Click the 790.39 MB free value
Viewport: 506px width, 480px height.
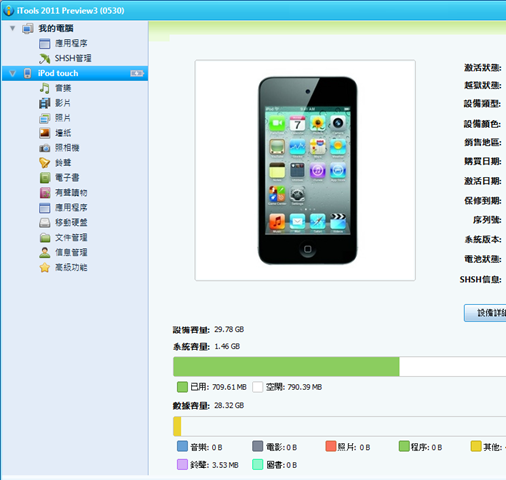click(305, 387)
